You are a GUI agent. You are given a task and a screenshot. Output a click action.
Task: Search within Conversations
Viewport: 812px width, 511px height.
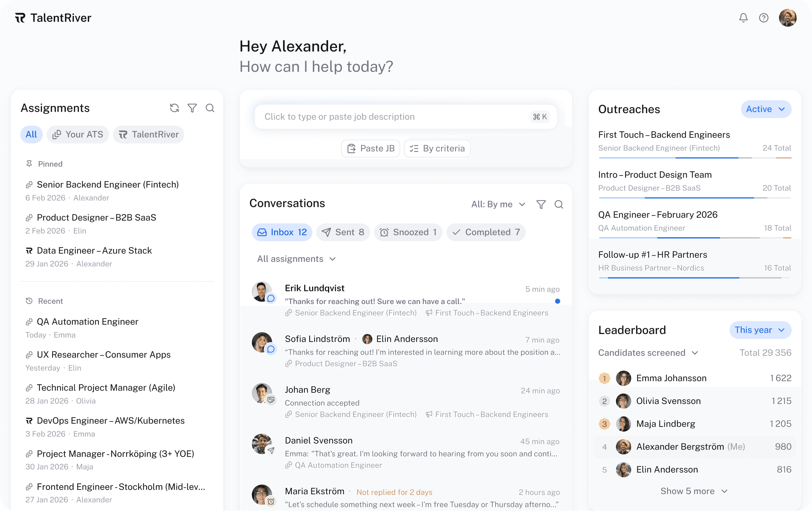pyautogui.click(x=559, y=204)
